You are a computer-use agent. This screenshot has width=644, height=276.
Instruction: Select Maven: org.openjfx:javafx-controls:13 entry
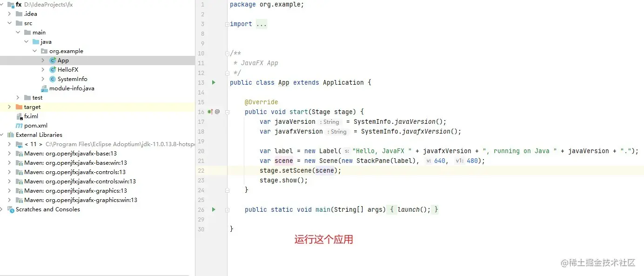coord(75,172)
